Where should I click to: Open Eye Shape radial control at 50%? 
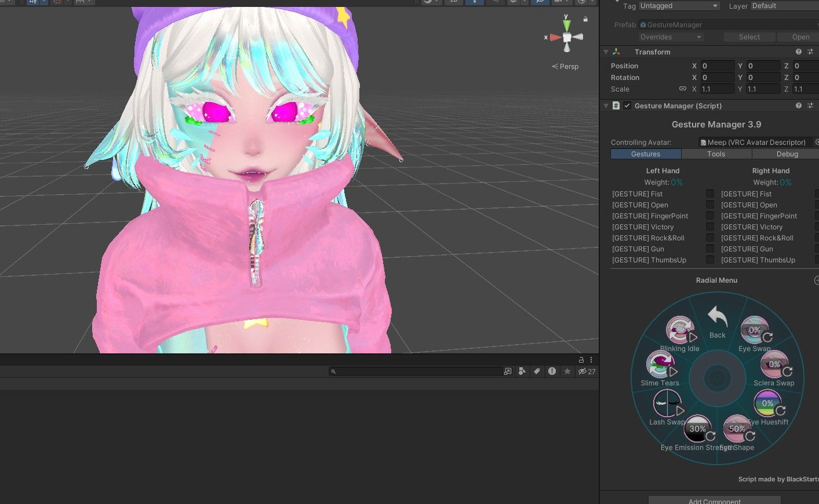tap(737, 429)
